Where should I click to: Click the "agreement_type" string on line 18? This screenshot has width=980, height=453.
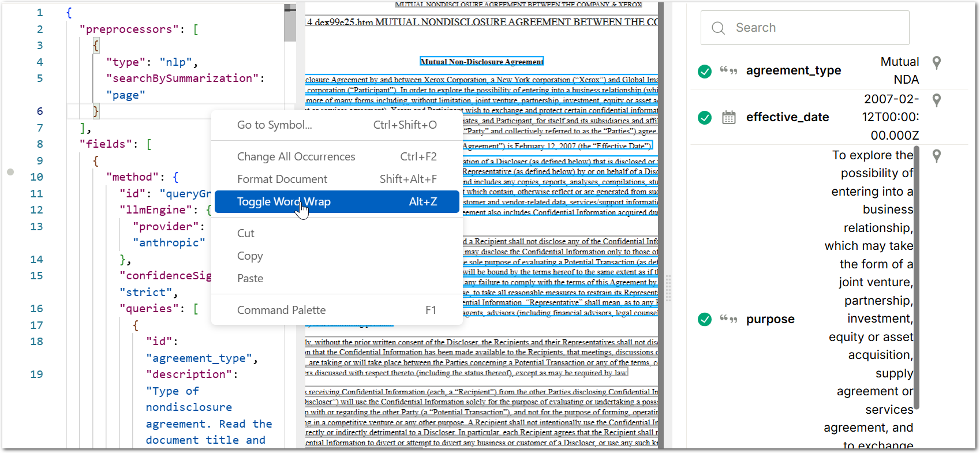coord(199,358)
